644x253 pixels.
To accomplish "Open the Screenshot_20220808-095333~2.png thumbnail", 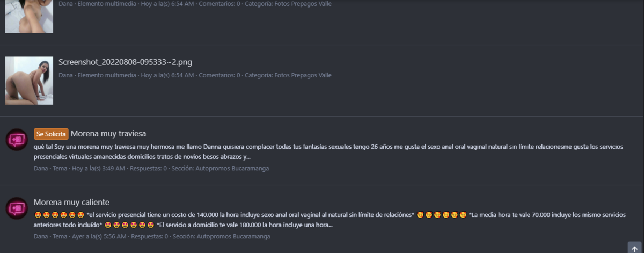I will (29, 81).
